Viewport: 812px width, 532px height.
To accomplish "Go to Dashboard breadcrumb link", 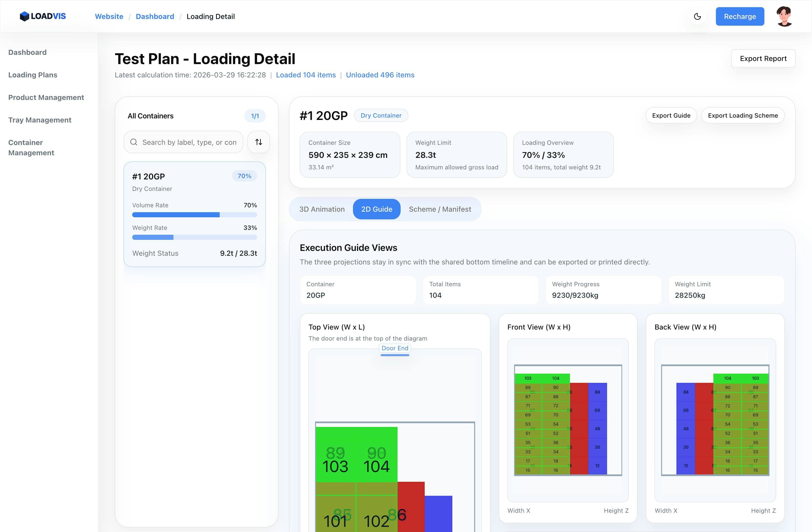I will (x=155, y=16).
